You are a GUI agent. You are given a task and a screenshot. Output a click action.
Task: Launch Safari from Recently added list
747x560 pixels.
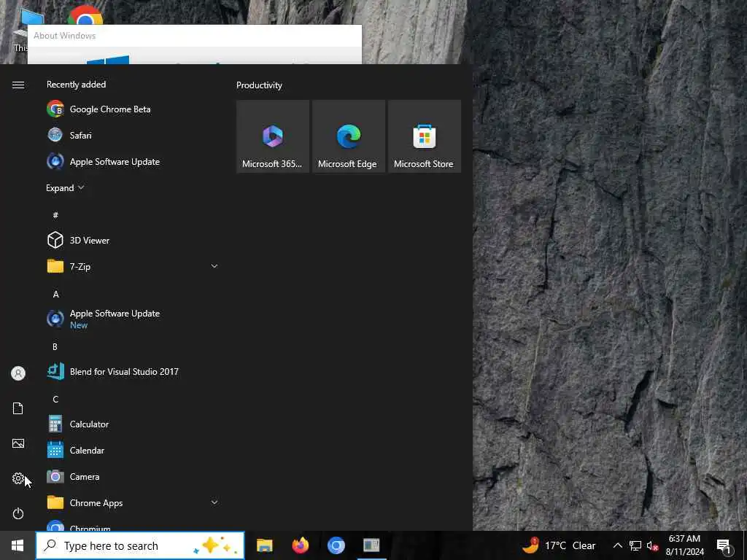[x=132, y=135]
